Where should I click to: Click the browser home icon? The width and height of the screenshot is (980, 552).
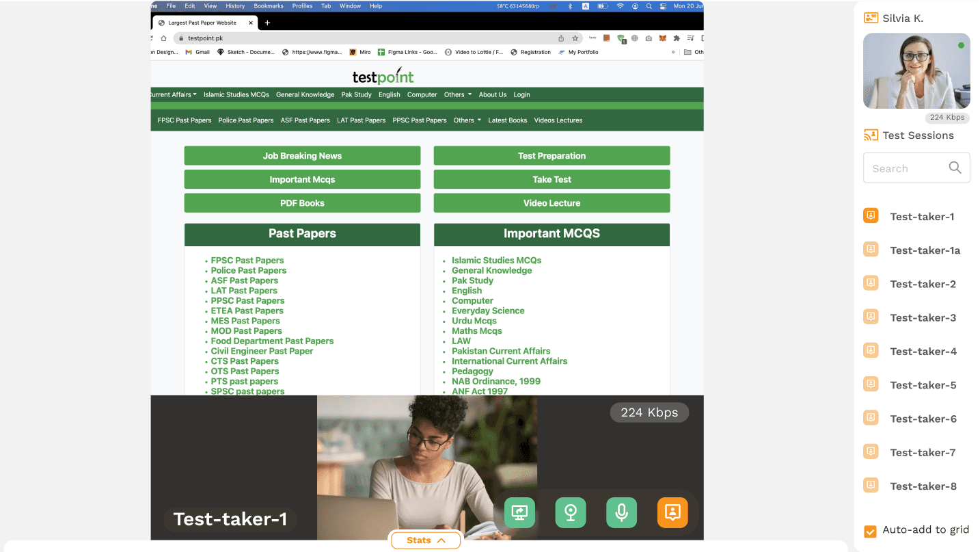[163, 38]
